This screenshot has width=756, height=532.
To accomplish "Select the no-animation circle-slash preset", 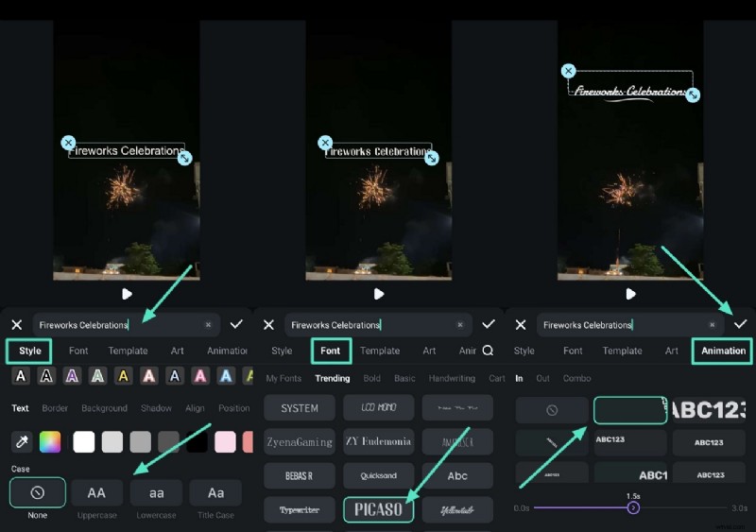I will pos(552,410).
